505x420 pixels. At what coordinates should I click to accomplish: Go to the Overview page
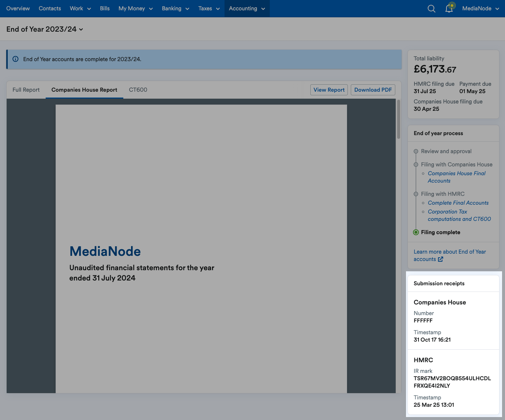(x=18, y=8)
